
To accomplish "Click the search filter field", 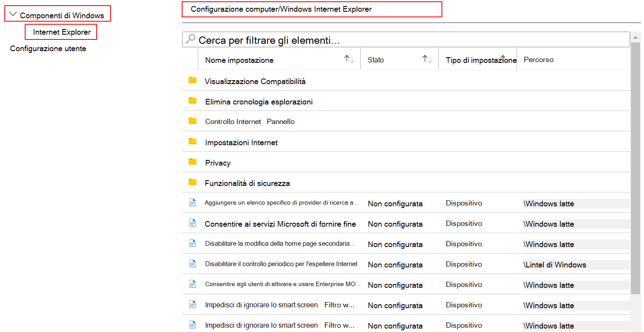I will click(406, 40).
